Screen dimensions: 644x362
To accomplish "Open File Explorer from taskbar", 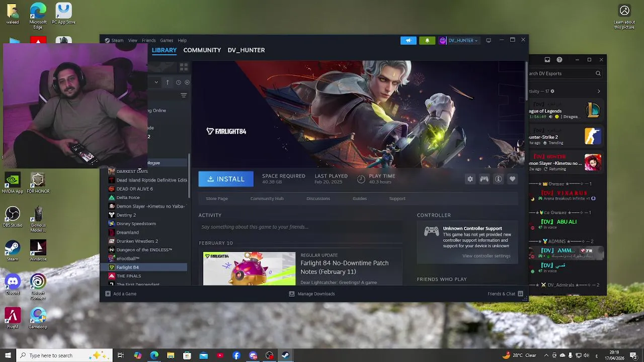I will click(171, 355).
